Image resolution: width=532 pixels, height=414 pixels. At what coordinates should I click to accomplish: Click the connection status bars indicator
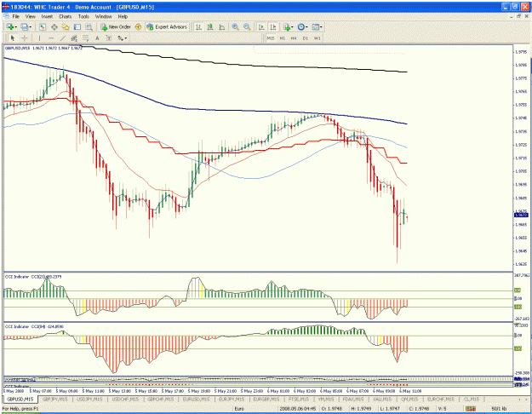(x=470, y=409)
